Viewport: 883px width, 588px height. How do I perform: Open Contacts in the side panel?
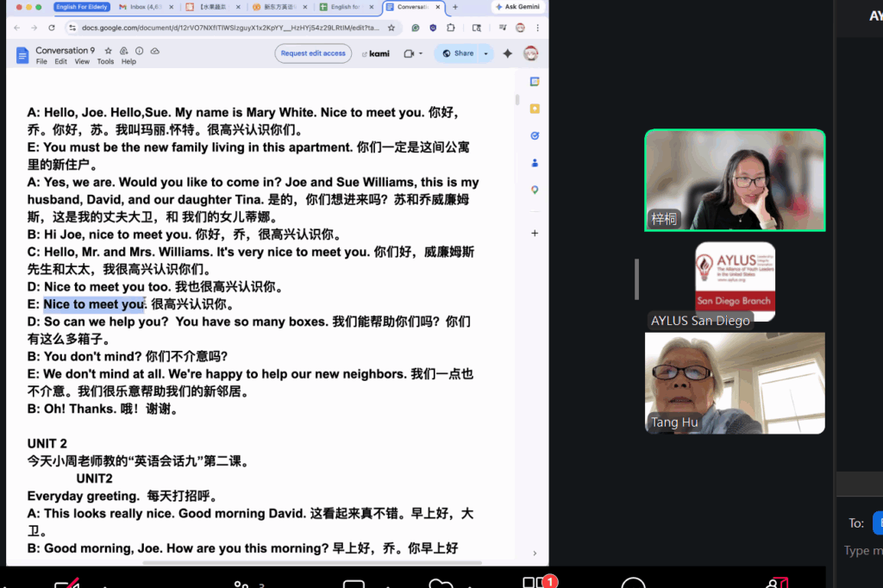tap(535, 162)
